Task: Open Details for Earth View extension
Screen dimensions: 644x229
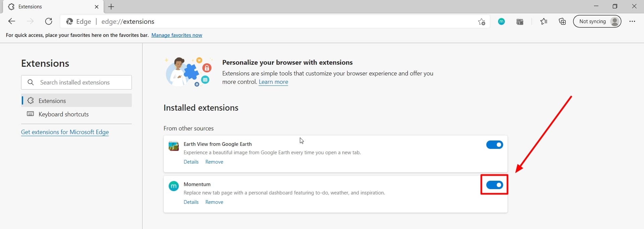Action: pyautogui.click(x=191, y=162)
